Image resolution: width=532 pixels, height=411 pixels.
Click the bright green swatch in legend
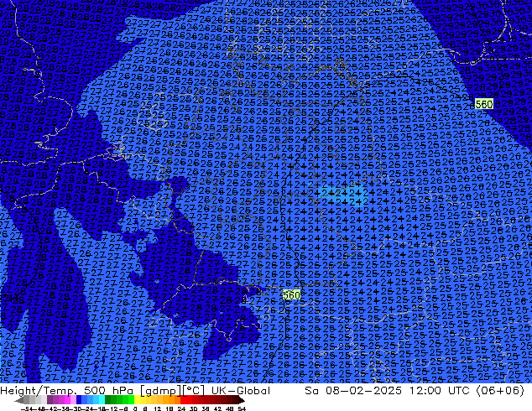[131, 399]
